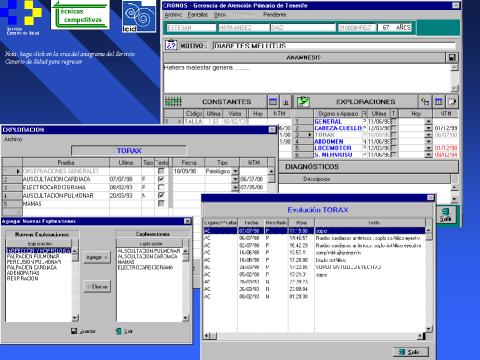Click the table icon in the Exploraciones header
Image resolution: width=480 pixels, height=360 pixels.
coord(439,102)
